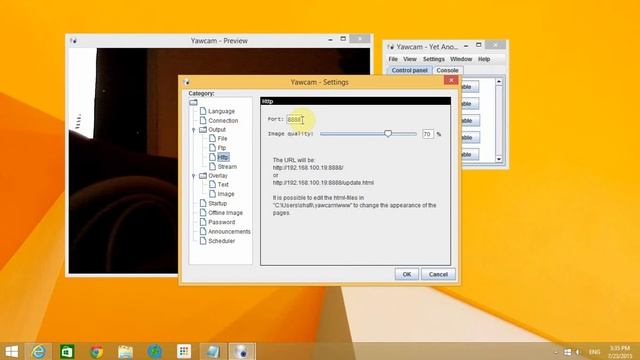
Task: Click the ENG language indicator in the tray
Action: click(594, 352)
